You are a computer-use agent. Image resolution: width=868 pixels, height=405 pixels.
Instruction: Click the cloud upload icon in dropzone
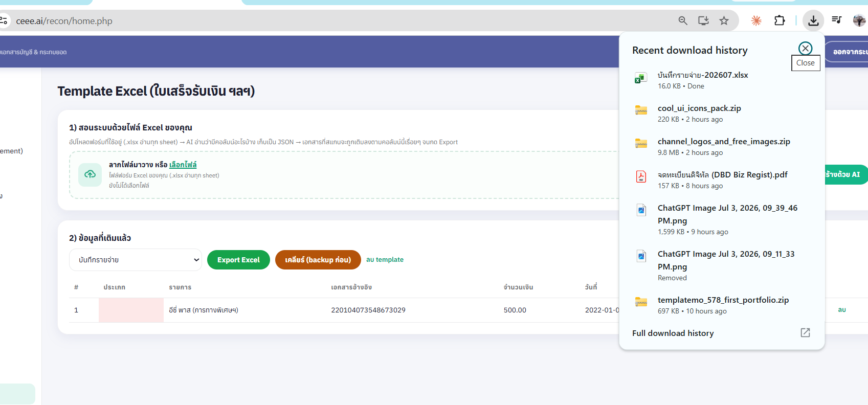tap(90, 174)
